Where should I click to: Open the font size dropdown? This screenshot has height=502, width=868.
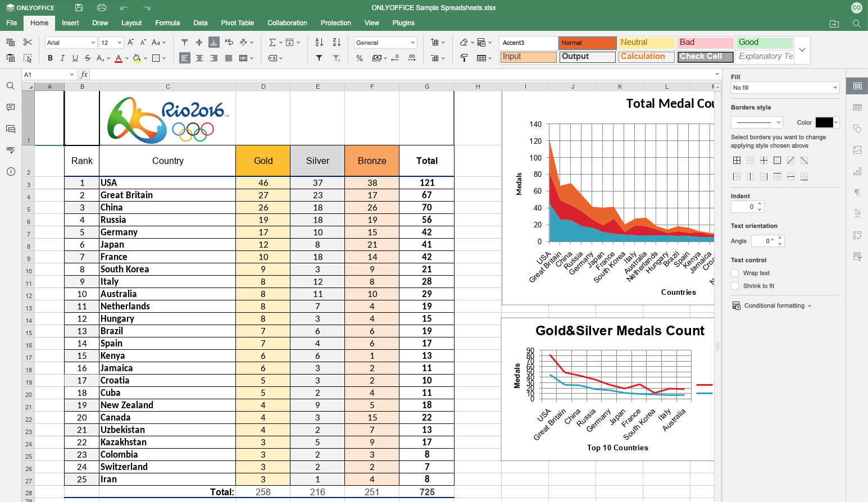(119, 43)
